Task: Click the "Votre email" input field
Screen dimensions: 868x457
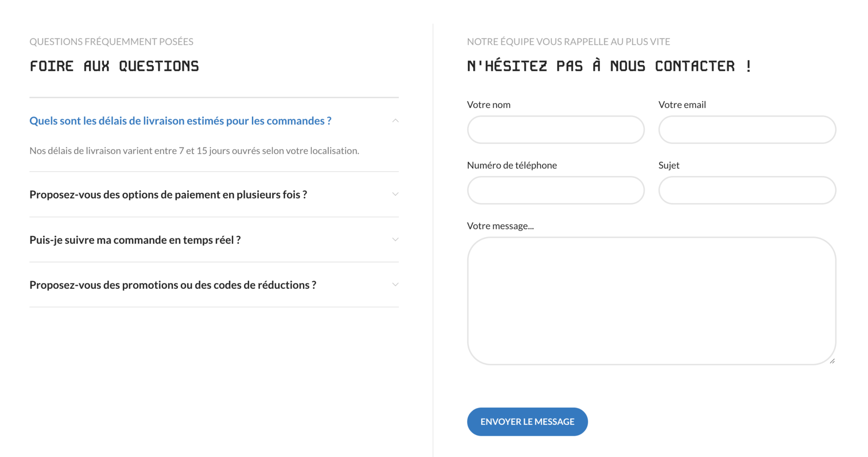Action: 747,130
